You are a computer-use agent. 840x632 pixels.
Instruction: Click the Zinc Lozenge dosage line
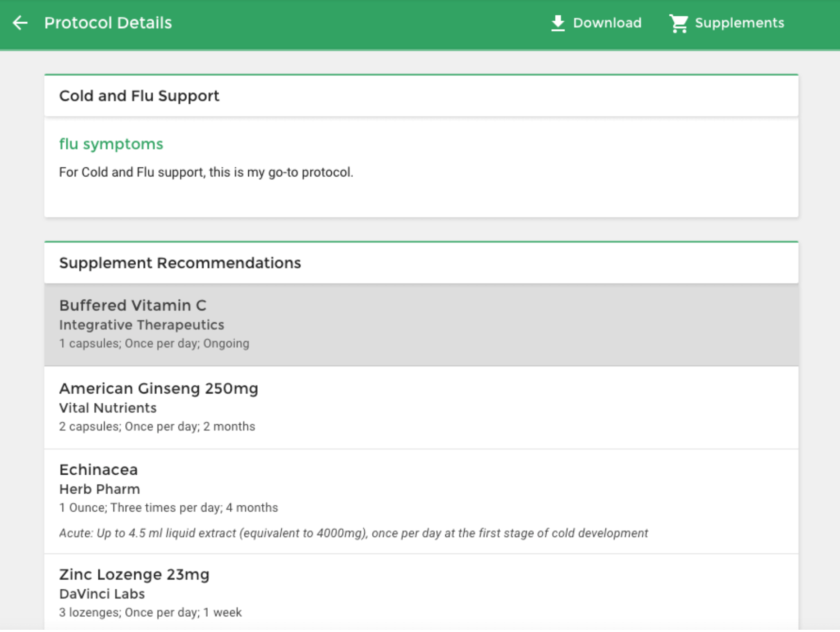click(x=150, y=612)
